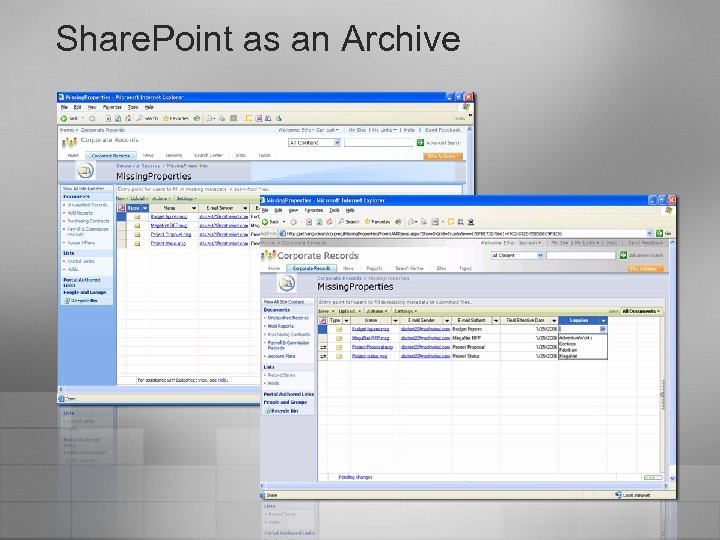Screen dimensions: 720x540
Task: Open Type column filter in front window
Action: 347,321
